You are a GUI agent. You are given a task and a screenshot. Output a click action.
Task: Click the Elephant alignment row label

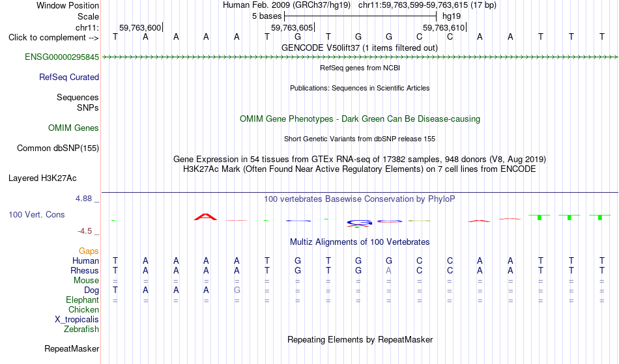point(83,300)
